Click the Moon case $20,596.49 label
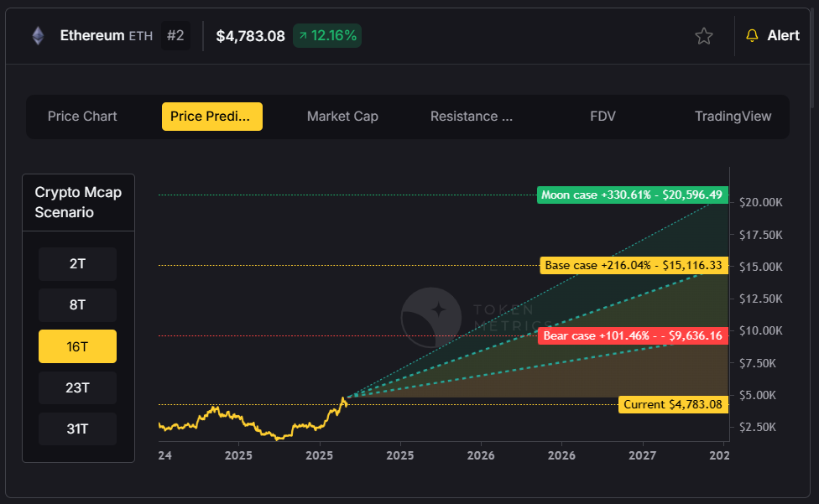The width and height of the screenshot is (819, 504). (x=633, y=195)
